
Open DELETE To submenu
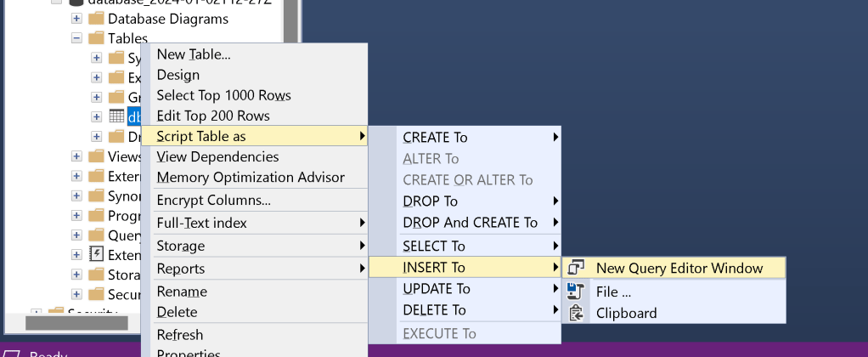coord(465,310)
